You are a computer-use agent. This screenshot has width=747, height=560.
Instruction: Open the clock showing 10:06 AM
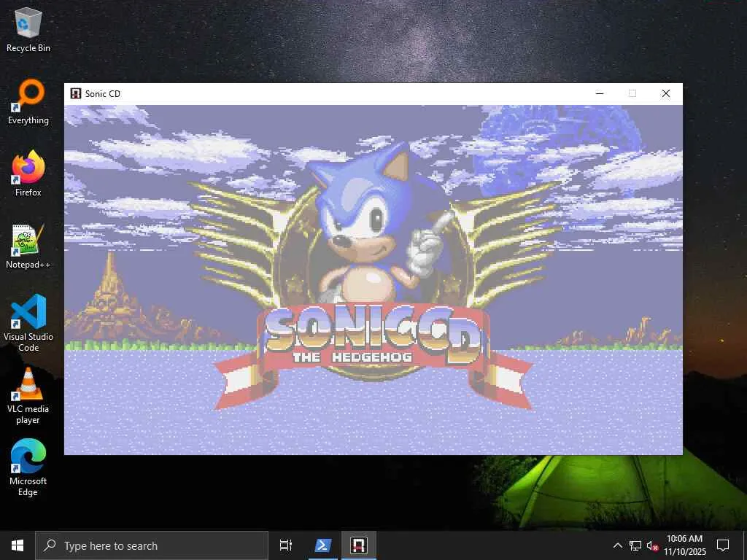click(684, 545)
